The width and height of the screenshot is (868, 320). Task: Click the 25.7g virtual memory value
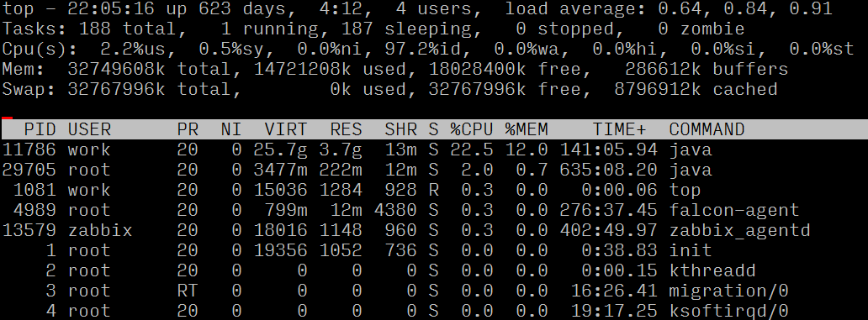(280, 150)
